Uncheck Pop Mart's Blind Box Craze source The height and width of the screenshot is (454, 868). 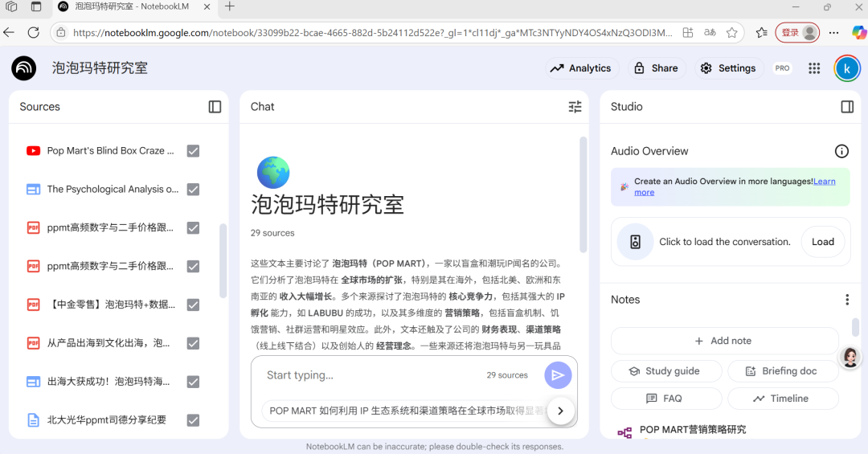[x=193, y=150]
